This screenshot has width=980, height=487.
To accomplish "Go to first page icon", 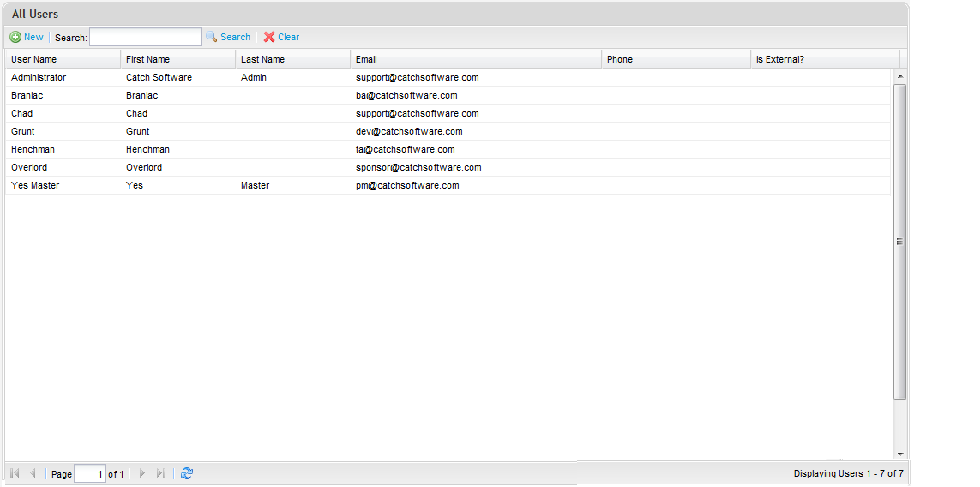I will point(15,473).
